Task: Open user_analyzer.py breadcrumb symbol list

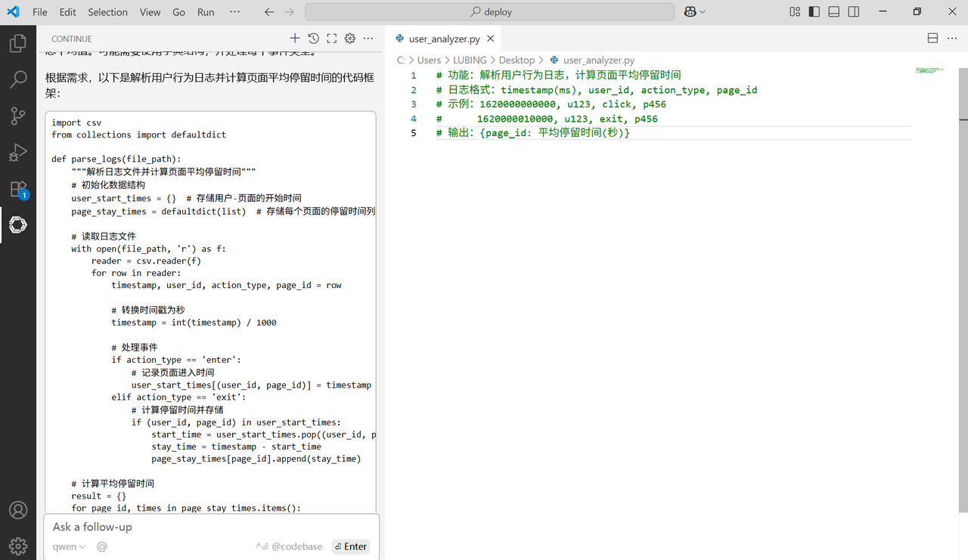Action: 599,60
